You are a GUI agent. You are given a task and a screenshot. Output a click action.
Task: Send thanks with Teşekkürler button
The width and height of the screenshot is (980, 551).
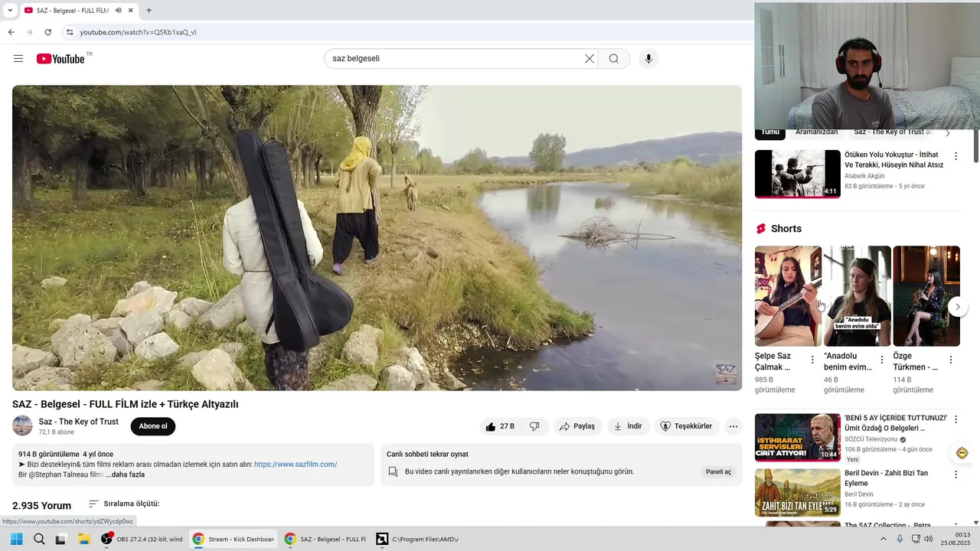687,426
